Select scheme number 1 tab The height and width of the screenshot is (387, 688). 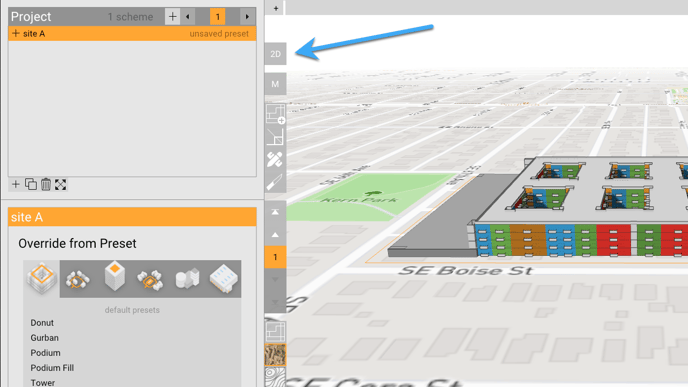[x=218, y=17]
